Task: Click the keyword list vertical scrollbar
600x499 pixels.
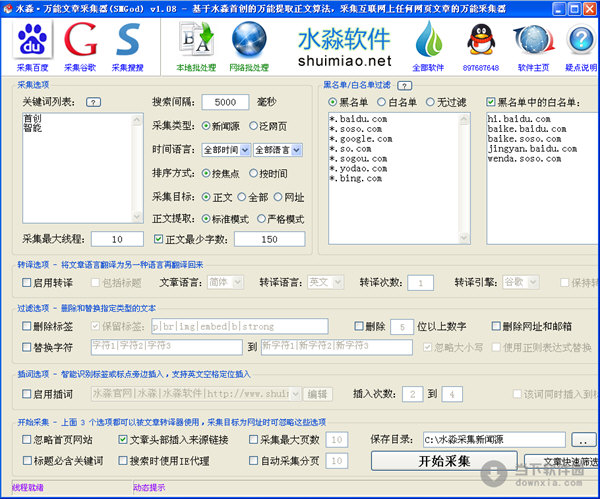Action: (x=137, y=168)
